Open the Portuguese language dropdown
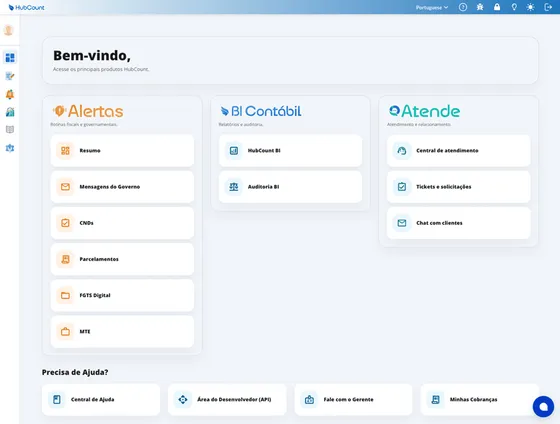 [x=432, y=8]
